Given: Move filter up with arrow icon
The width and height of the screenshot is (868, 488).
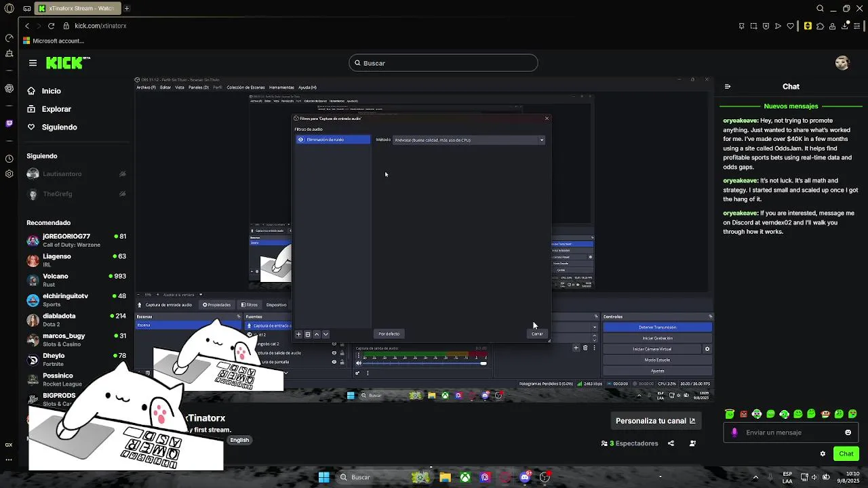Looking at the screenshot, I should pos(317,334).
